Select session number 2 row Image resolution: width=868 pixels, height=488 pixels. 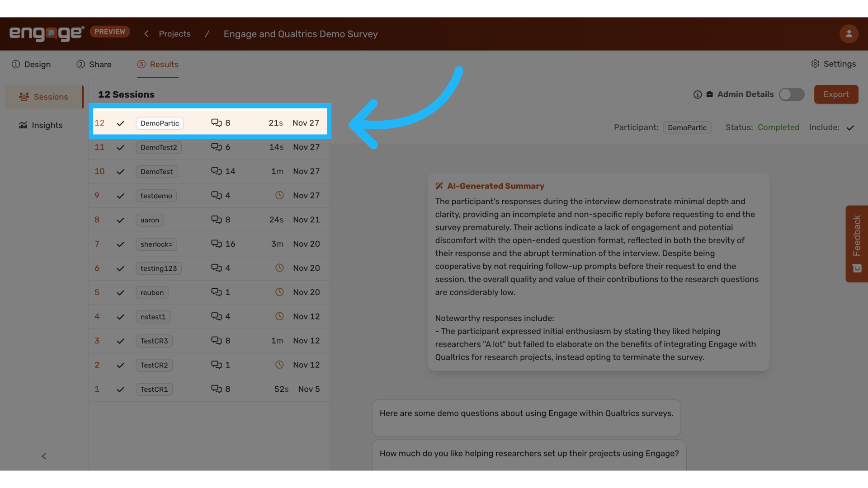pyautogui.click(x=208, y=365)
